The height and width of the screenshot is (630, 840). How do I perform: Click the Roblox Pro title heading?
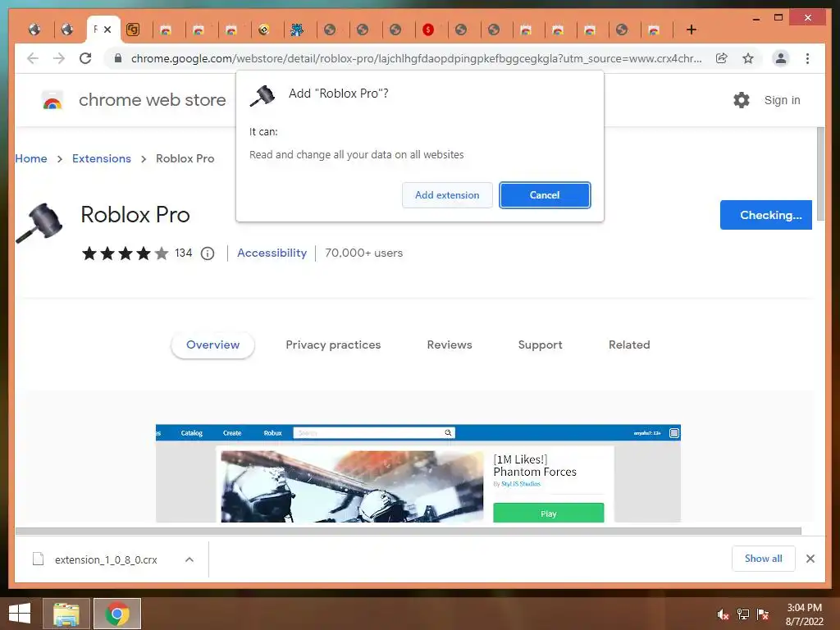coord(135,215)
